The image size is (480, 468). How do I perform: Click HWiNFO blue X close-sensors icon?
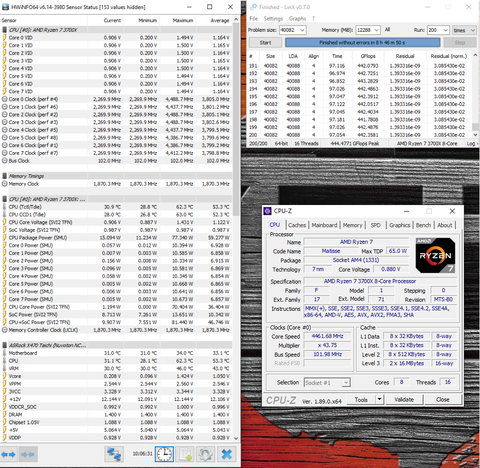227,454
